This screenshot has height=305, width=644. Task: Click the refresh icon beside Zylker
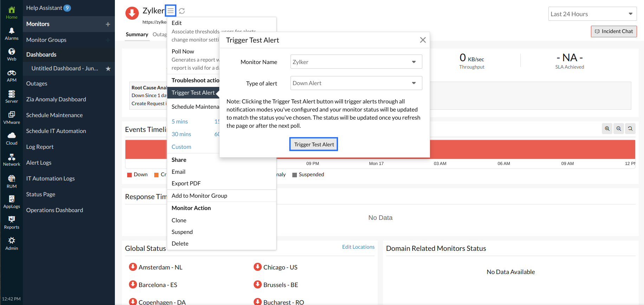[182, 11]
